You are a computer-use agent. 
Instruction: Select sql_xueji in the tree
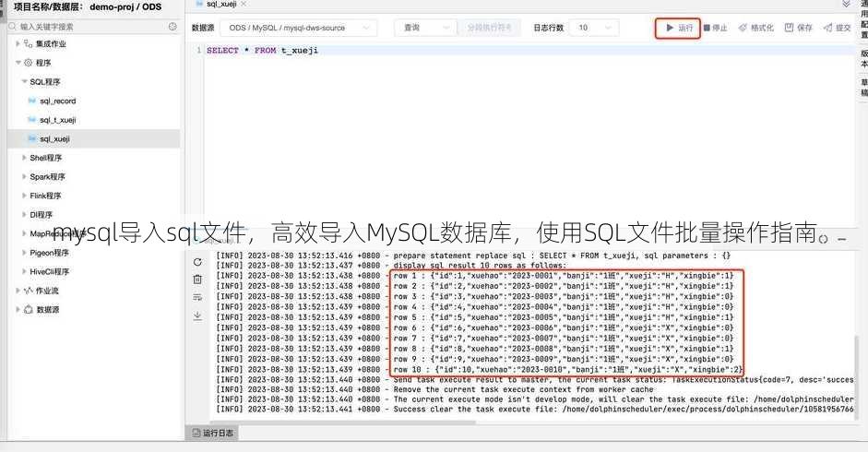pyautogui.click(x=94, y=138)
